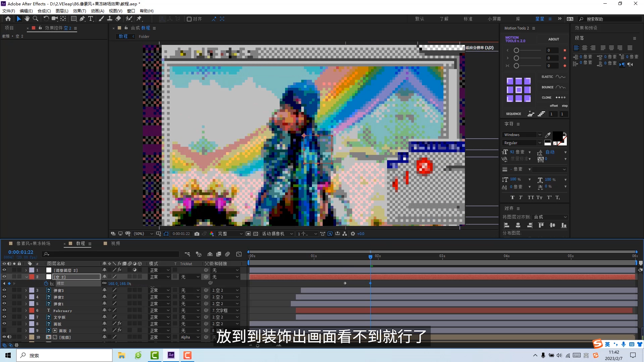Click the current time 0:00:01:22 display
The width and height of the screenshot is (644, 362).
tap(21, 252)
